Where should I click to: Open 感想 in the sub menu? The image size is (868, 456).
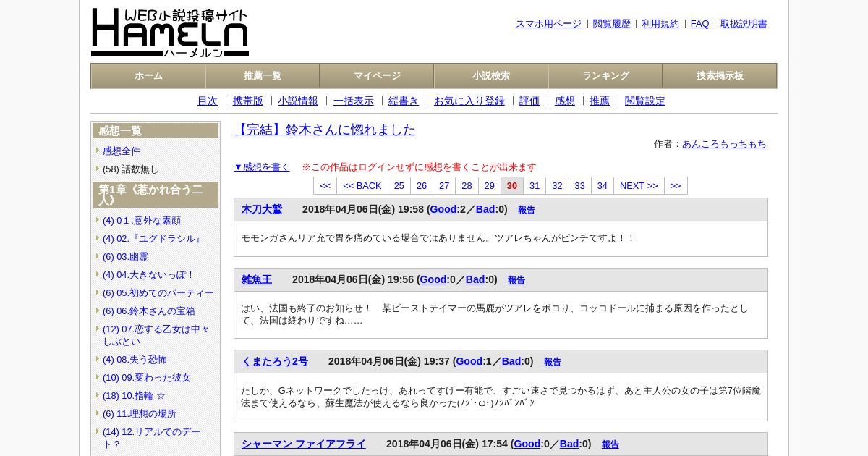pos(565,101)
